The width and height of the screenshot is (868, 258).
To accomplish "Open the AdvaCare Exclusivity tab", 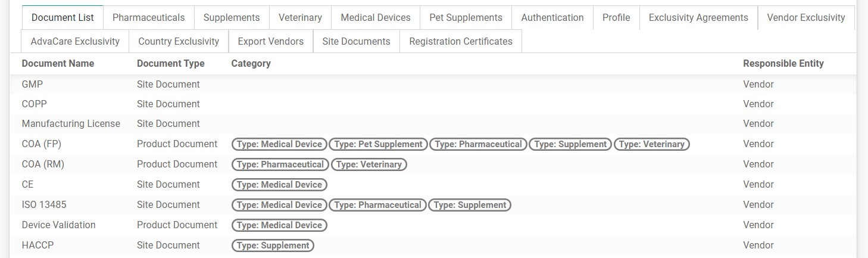I will 75,41.
